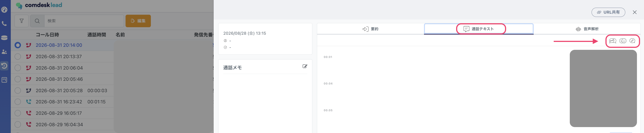Click the missed-call icon on row 20:06:04

[29, 68]
